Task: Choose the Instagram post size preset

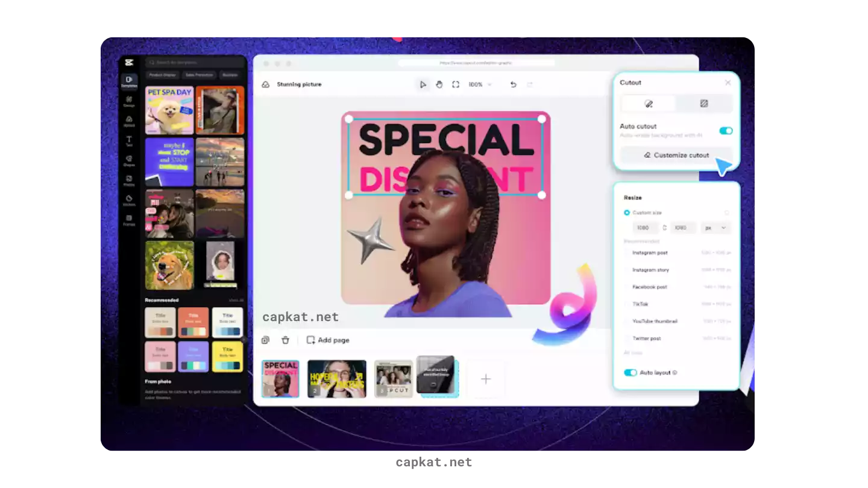Action: point(650,253)
